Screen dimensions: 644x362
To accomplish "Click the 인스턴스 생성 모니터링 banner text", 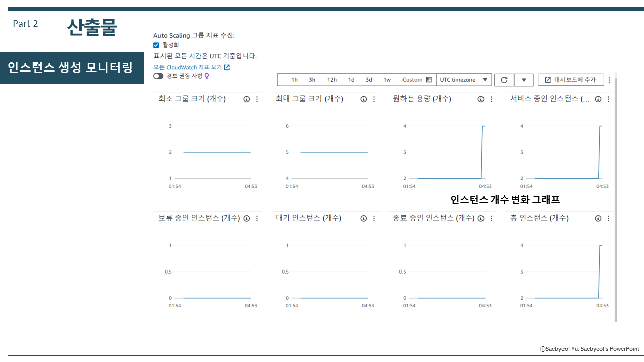I will pos(70,68).
